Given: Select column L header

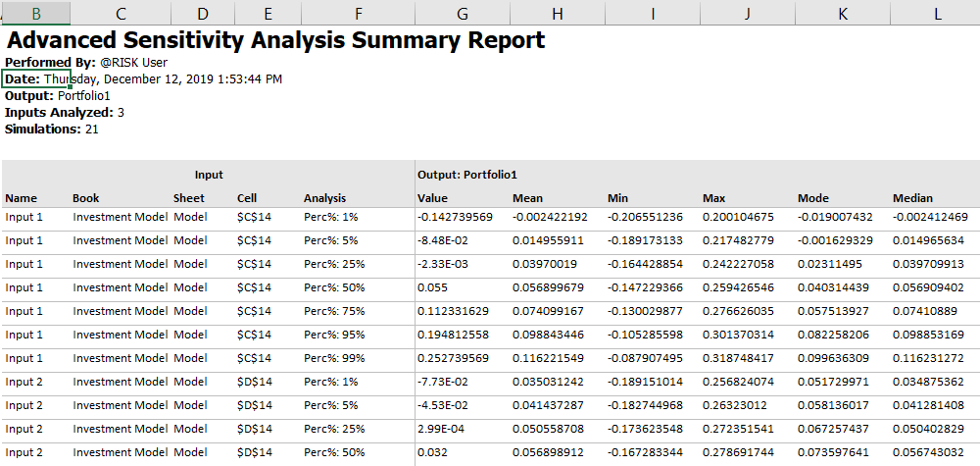Looking at the screenshot, I should point(936,13).
